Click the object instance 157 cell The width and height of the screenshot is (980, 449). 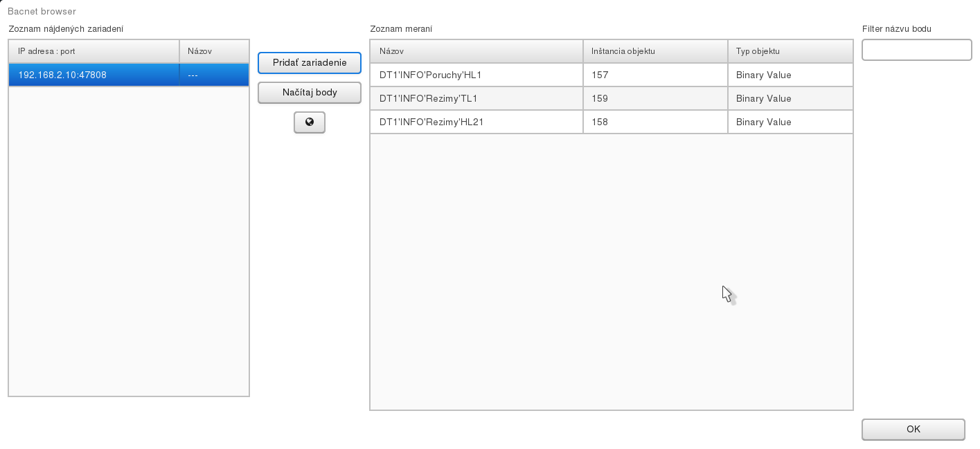coord(654,75)
